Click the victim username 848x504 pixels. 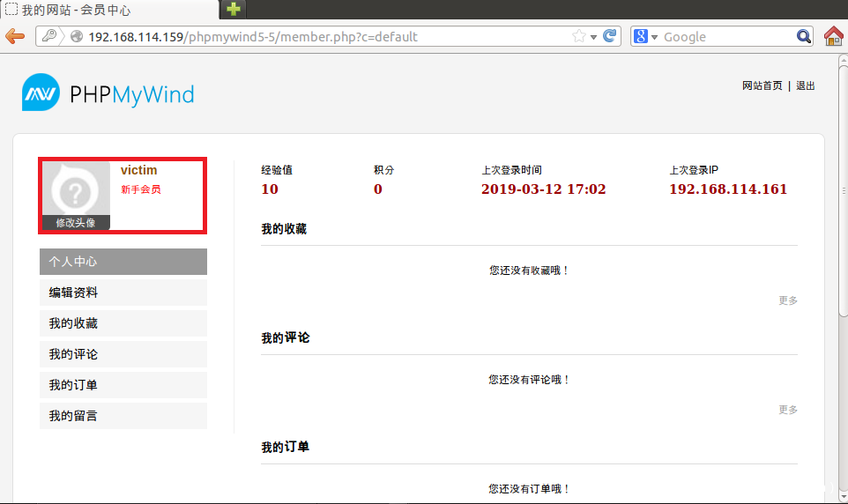[139, 170]
